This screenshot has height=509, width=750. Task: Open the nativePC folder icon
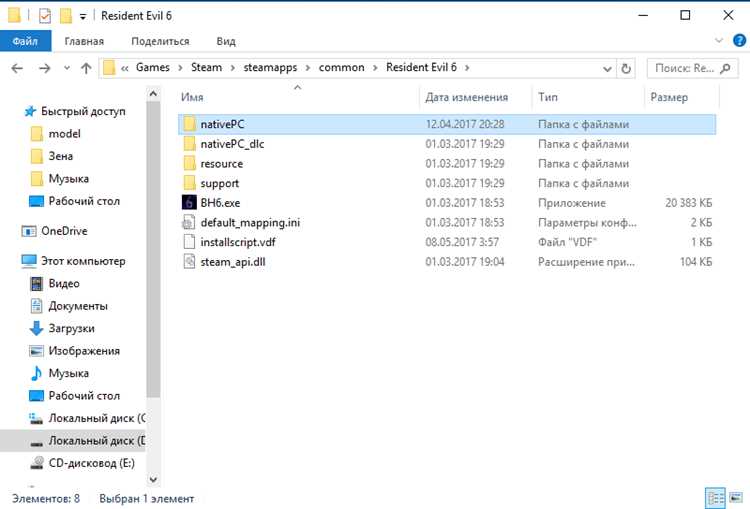(189, 124)
